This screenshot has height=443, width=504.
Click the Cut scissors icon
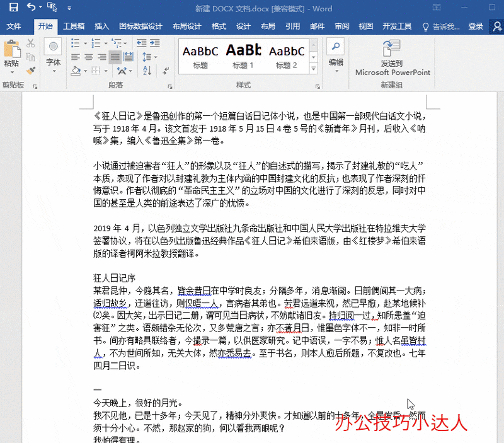tap(31, 44)
